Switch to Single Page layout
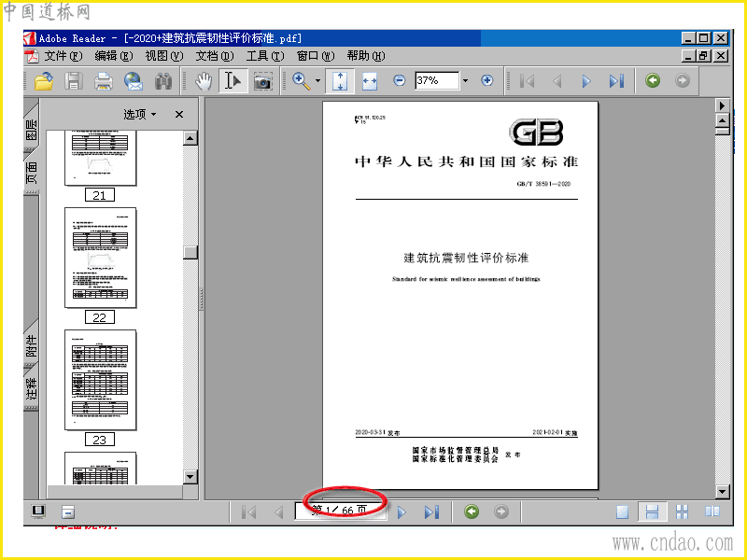 (x=623, y=511)
